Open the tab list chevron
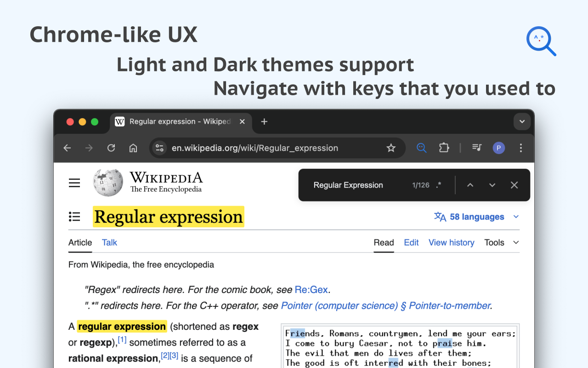Viewport: 588px width, 368px height. pyautogui.click(x=522, y=121)
